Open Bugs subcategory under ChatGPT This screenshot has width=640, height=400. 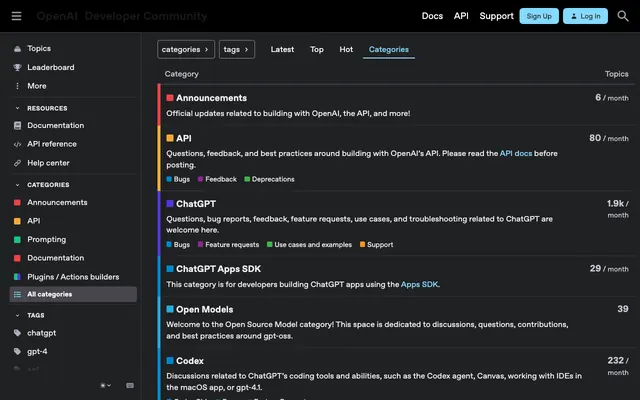[178, 244]
